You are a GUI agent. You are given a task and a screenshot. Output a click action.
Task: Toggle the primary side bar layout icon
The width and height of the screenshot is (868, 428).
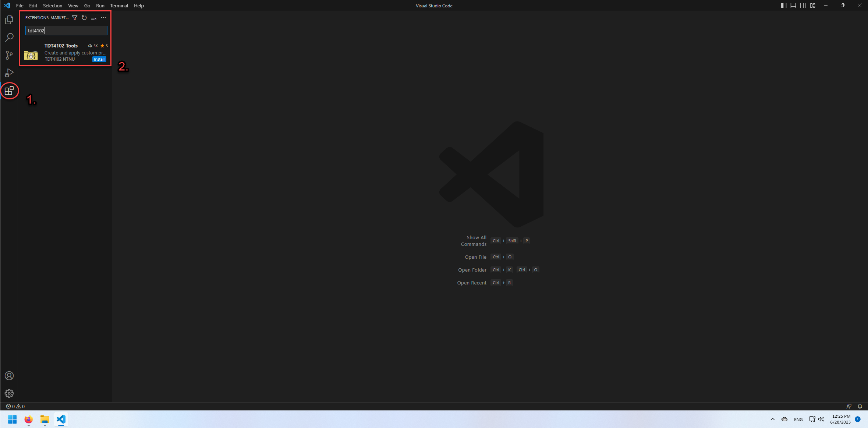[784, 6]
